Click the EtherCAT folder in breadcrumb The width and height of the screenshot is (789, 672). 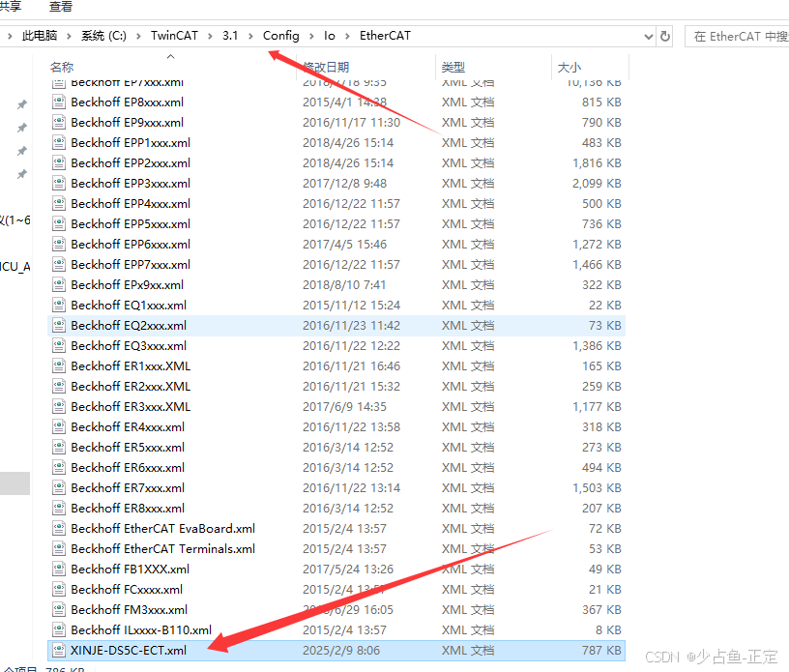(385, 36)
